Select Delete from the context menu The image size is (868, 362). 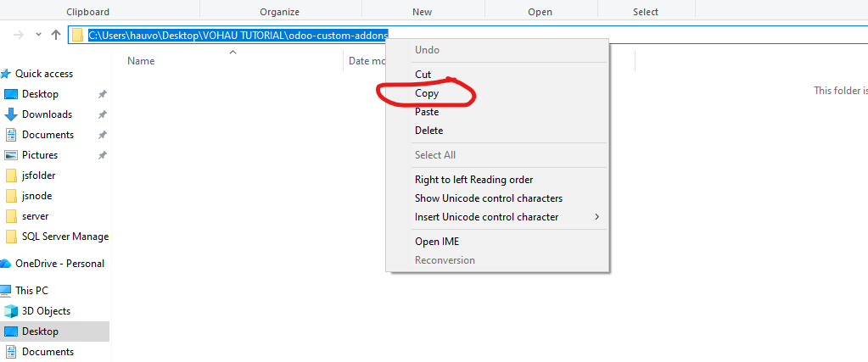tap(428, 131)
